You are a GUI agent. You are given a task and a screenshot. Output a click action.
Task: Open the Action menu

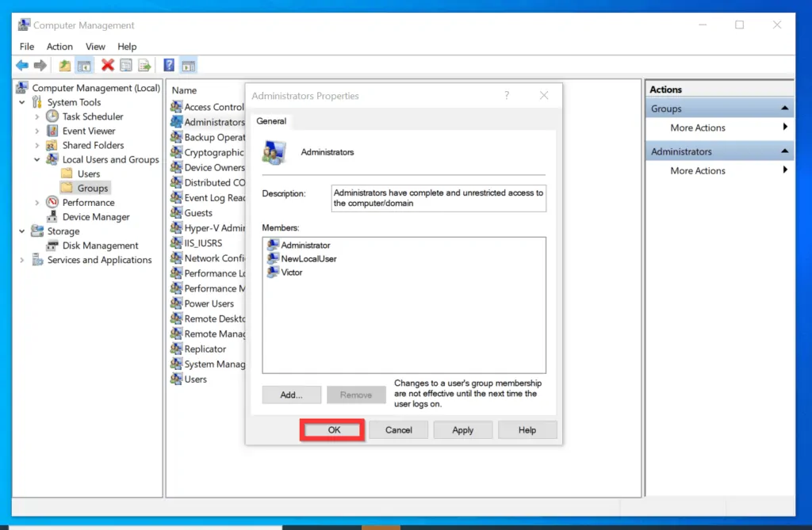pos(59,47)
